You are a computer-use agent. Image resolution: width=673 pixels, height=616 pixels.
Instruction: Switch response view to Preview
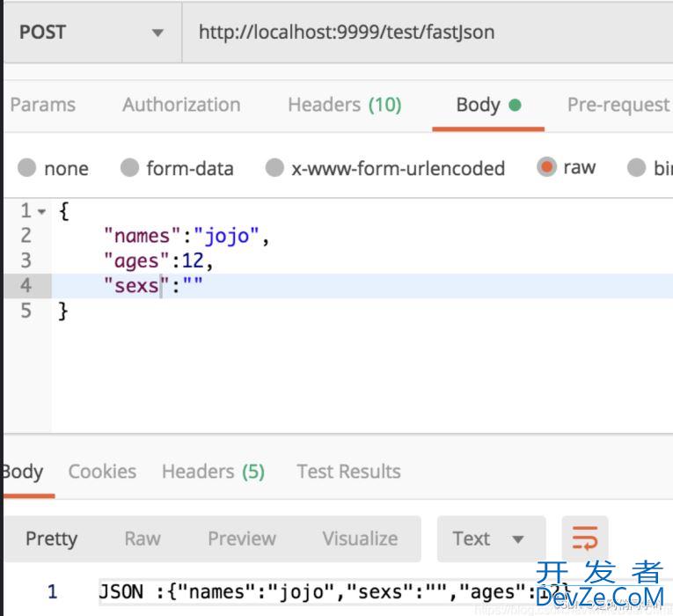click(x=242, y=539)
